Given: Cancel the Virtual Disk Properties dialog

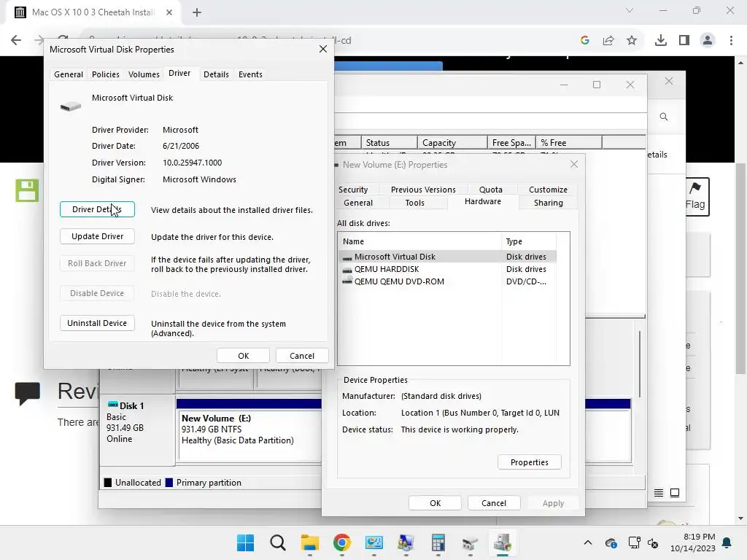Looking at the screenshot, I should tap(302, 356).
